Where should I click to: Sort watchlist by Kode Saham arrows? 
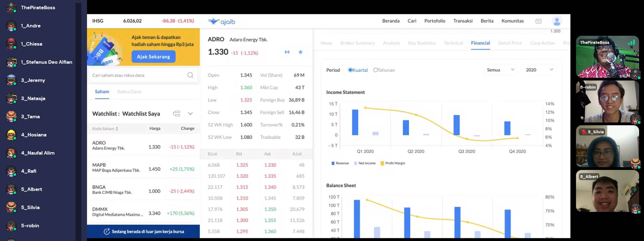coord(117,129)
